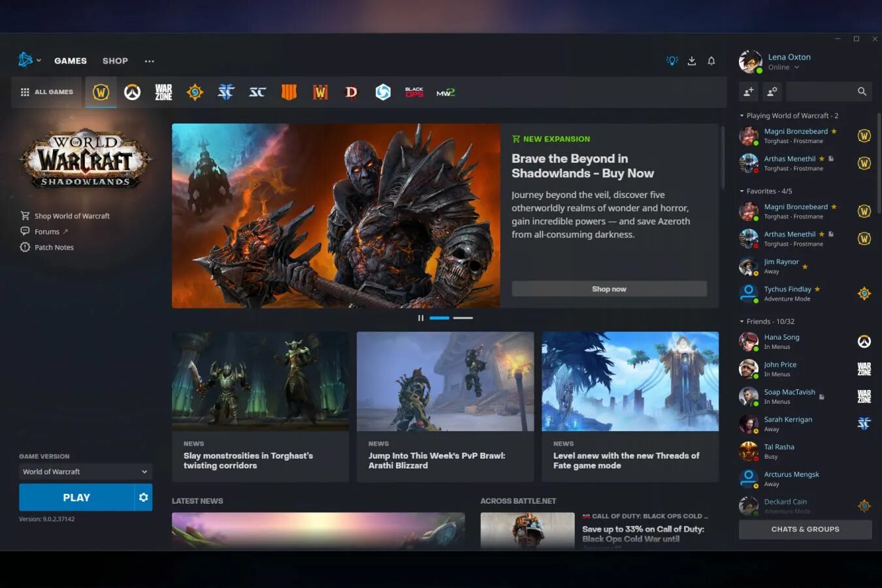Toggle Magni Bronzebeard's star under Favorites

click(x=834, y=206)
